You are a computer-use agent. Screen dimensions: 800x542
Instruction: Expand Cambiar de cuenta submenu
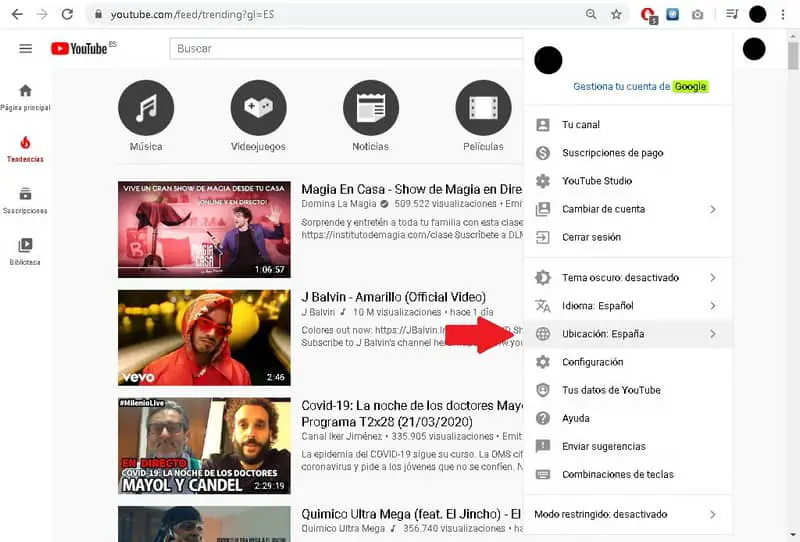click(628, 209)
